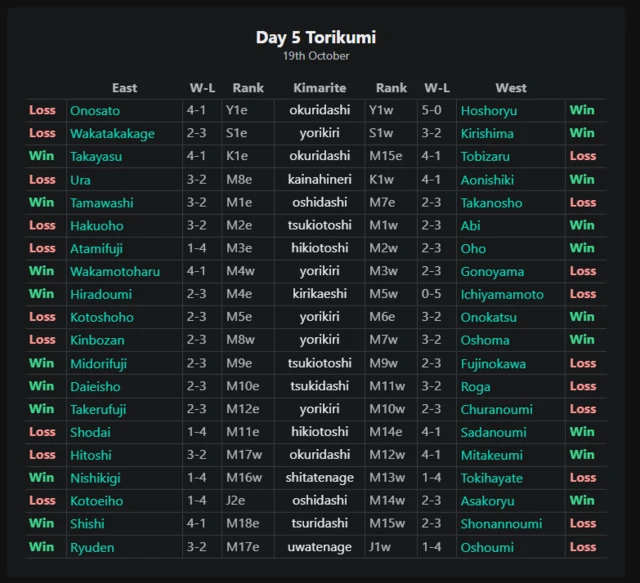Open Hakuoho's wrestler page
This screenshot has height=583, width=640.
pos(96,226)
